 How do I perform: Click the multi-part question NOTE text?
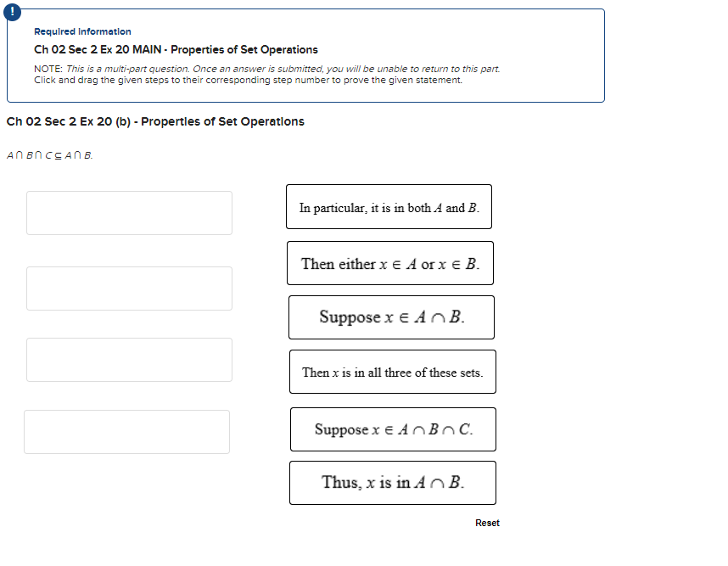pos(266,69)
